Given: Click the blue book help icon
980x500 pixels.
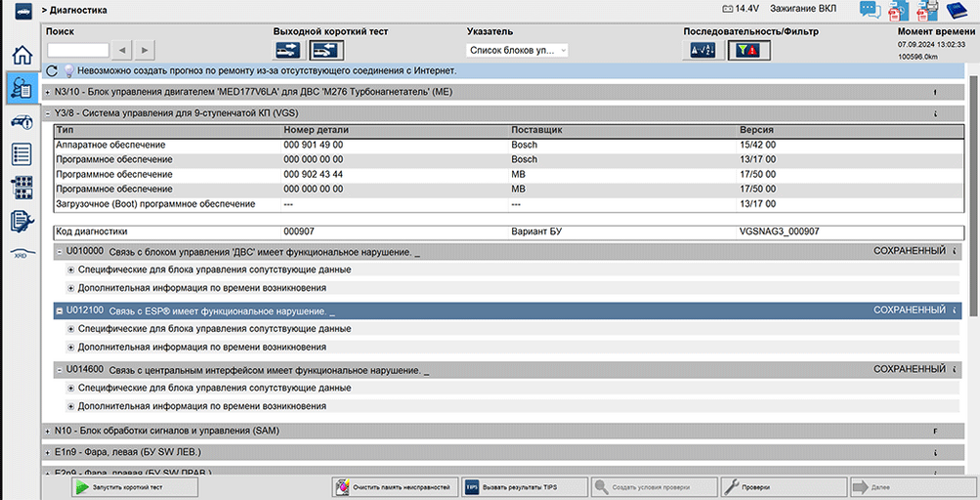Looking at the screenshot, I should (957, 10).
